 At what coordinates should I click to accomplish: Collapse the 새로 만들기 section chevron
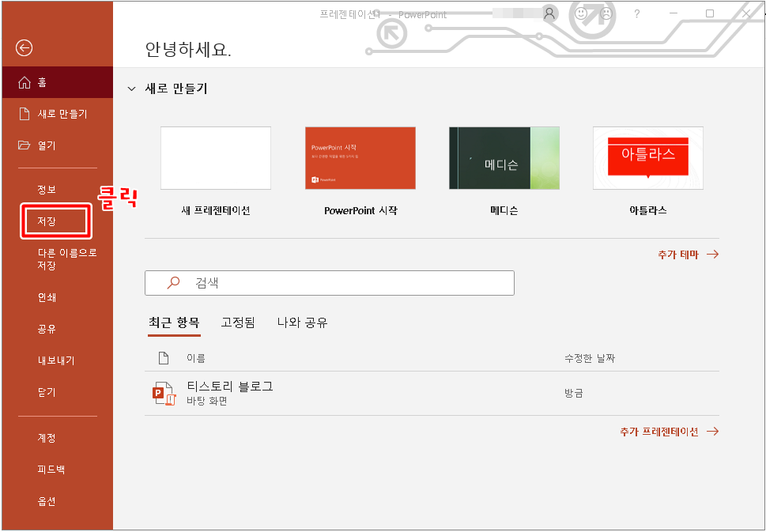[131, 89]
